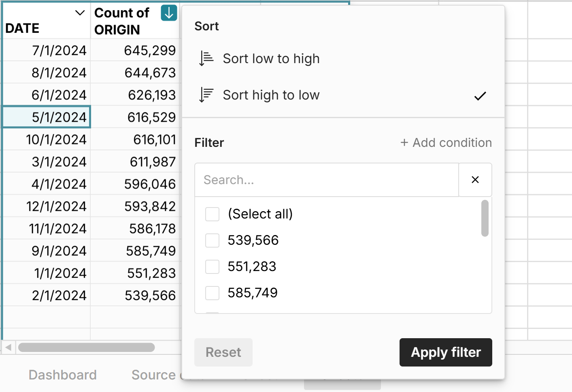The height and width of the screenshot is (392, 572).
Task: Select the cell containing 5/1/2024
Action: tap(46, 117)
